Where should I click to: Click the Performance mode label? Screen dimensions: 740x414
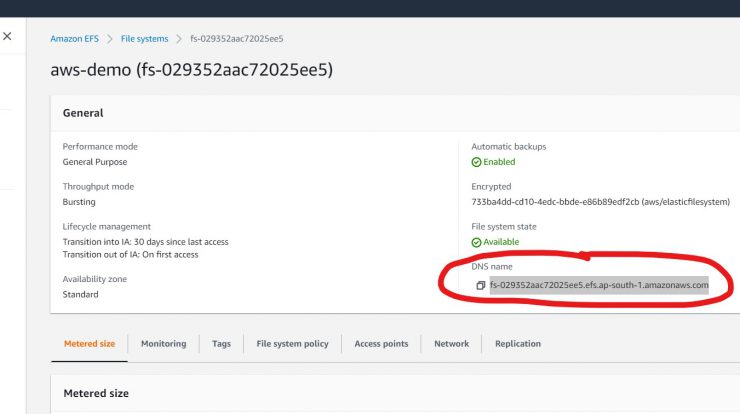pos(100,146)
